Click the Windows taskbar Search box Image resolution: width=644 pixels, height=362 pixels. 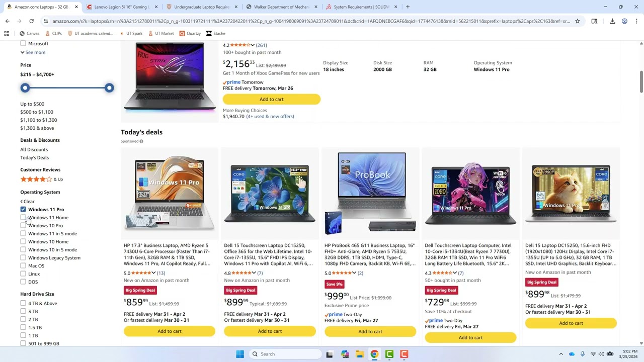[x=286, y=354]
